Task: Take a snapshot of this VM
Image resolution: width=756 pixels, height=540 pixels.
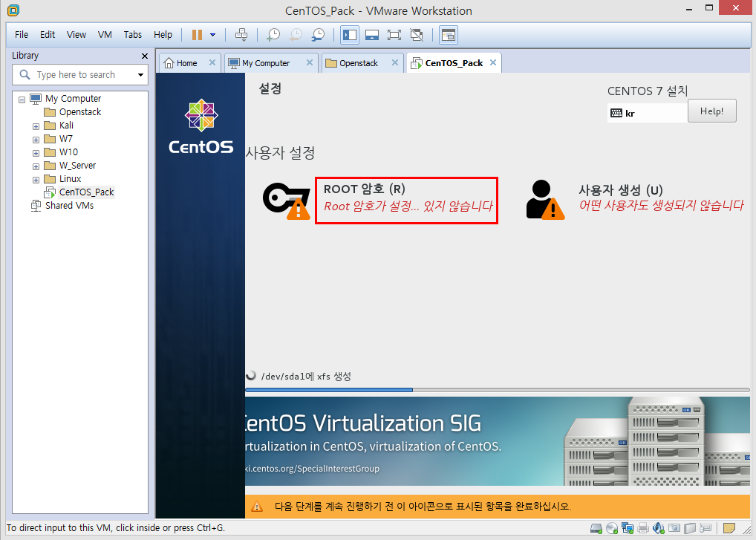Action: pyautogui.click(x=273, y=35)
